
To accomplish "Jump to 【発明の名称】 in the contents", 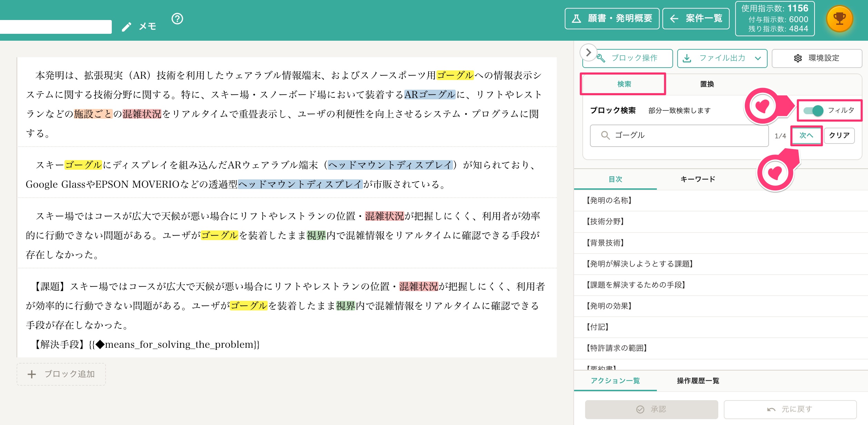I will 721,200.
